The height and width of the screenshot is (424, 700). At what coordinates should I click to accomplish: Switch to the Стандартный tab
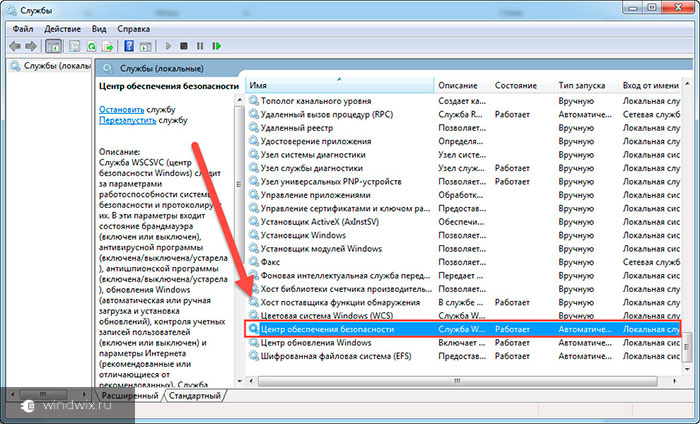195,396
